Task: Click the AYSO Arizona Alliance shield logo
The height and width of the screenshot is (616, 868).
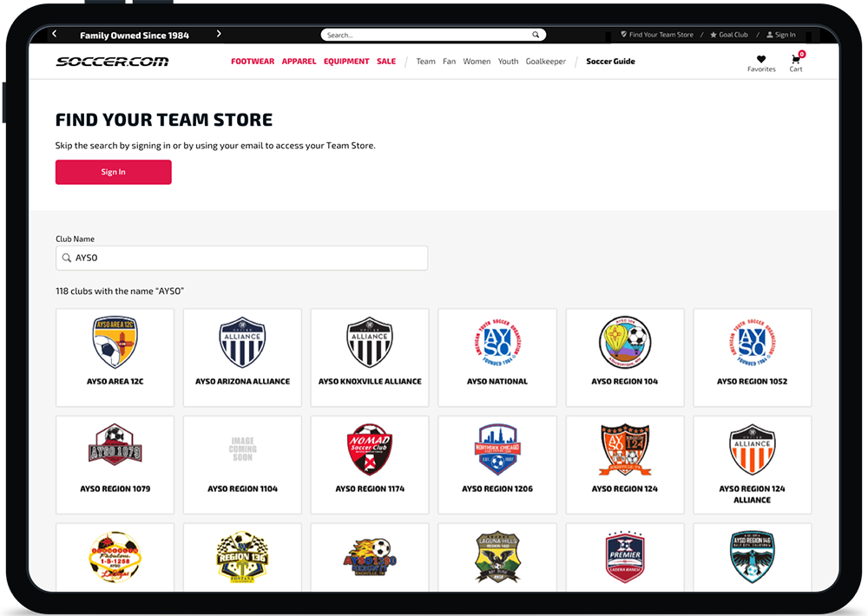Action: coord(242,343)
